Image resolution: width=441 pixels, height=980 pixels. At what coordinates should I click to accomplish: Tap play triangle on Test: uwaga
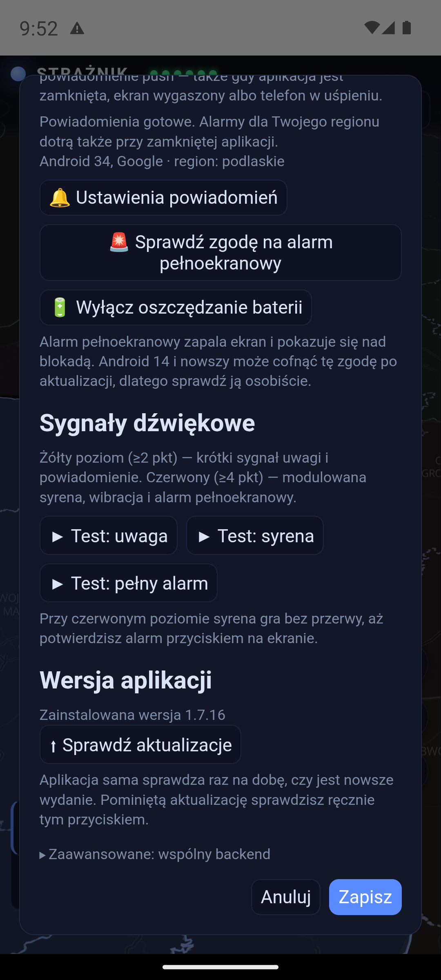click(58, 537)
